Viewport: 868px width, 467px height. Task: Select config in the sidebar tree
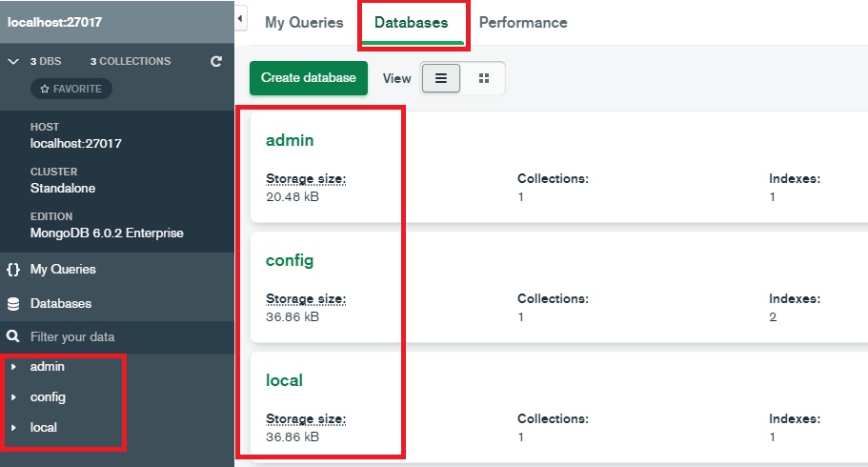tap(48, 397)
